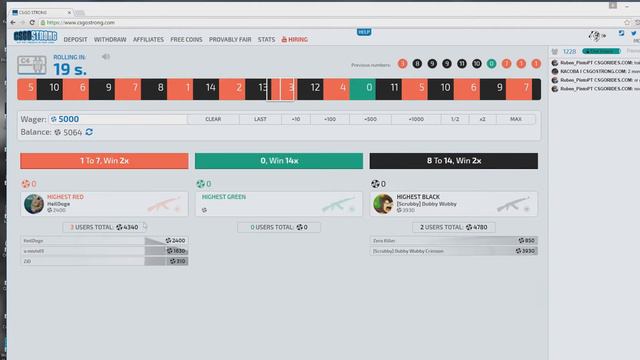Click previous number green 0 circle
Screen dimensions: 640x360
click(x=491, y=64)
